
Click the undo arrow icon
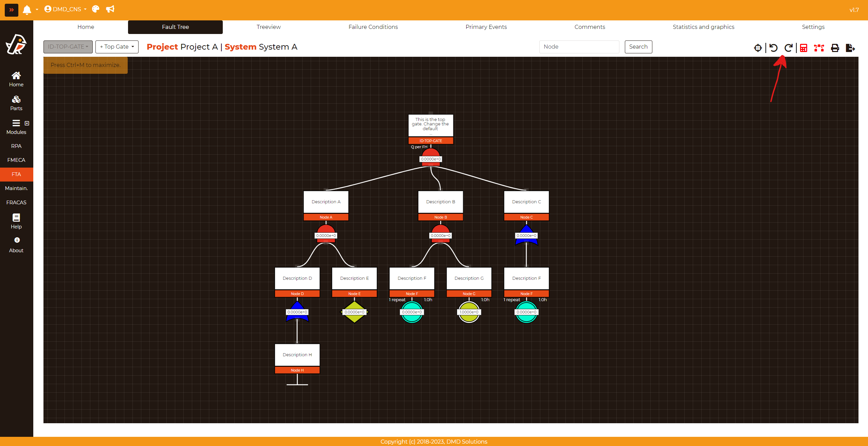point(774,48)
